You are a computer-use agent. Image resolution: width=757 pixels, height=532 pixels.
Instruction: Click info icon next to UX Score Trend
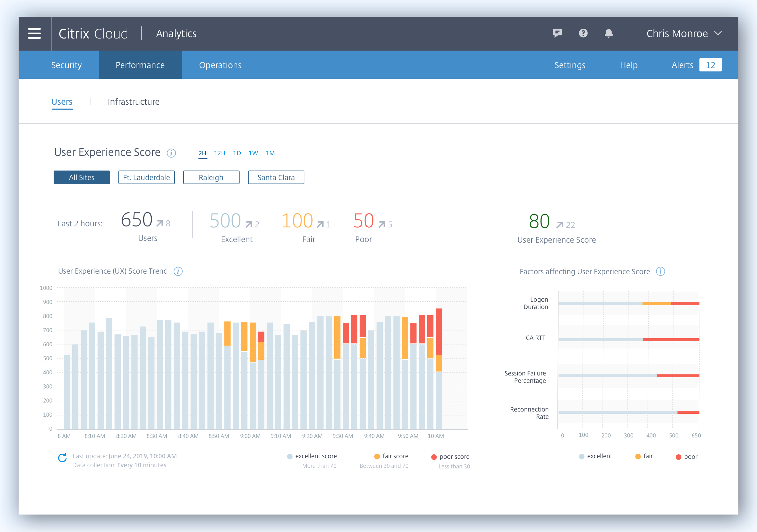coord(178,271)
